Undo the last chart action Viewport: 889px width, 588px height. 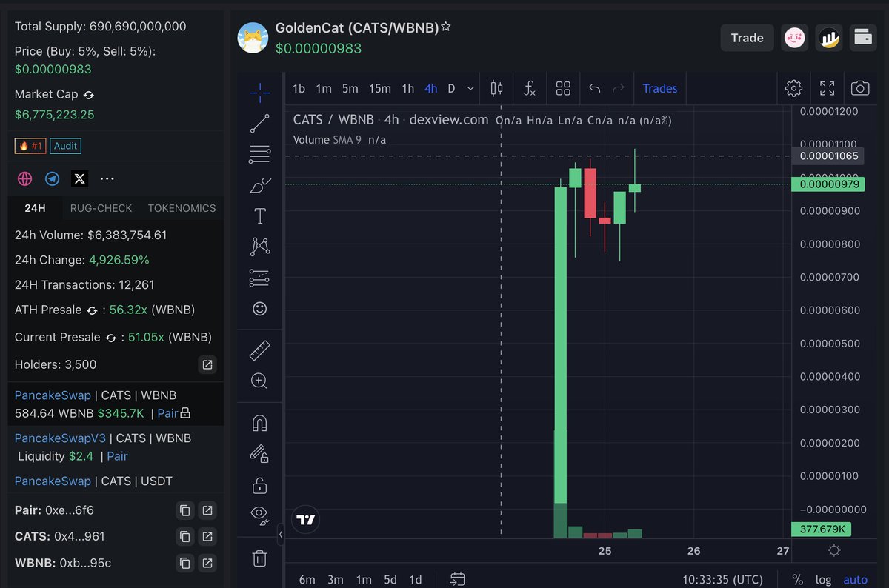click(594, 89)
